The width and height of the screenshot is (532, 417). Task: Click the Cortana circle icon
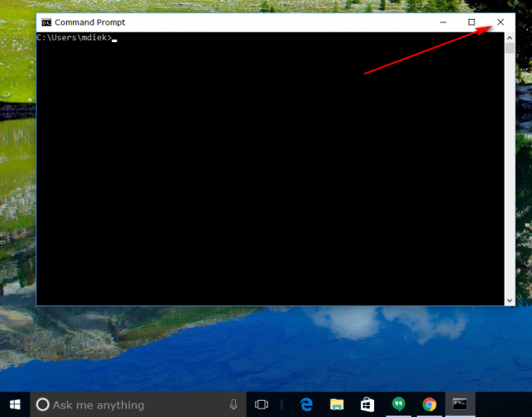tap(43, 404)
